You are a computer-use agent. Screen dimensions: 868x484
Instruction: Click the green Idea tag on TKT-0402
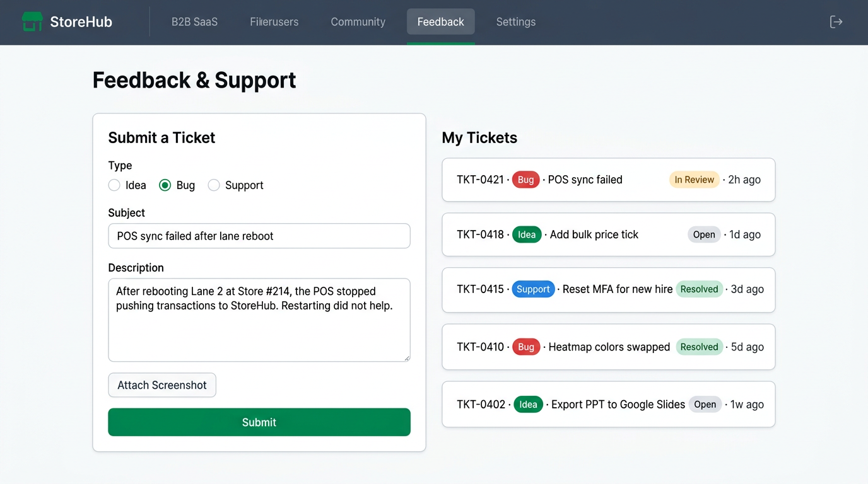click(x=529, y=405)
